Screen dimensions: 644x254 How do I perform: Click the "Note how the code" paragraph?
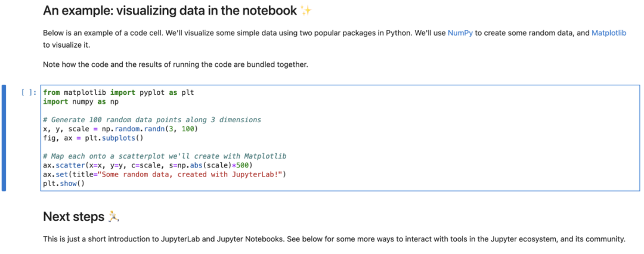175,64
